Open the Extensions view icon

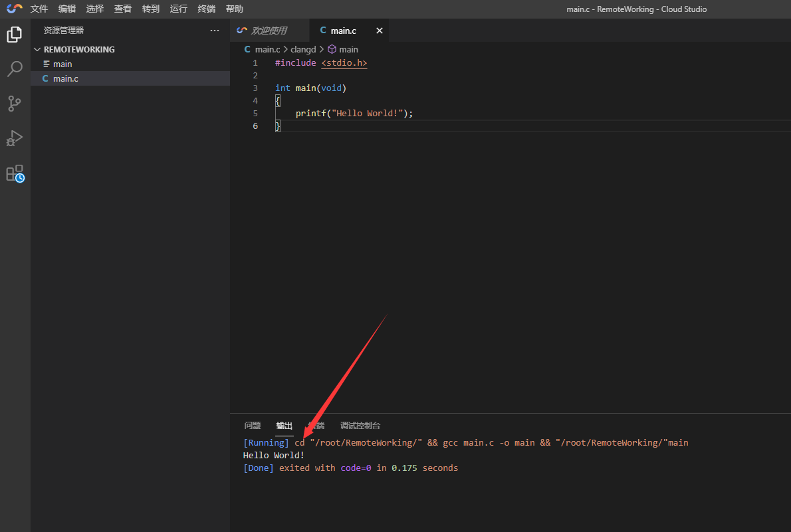15,173
